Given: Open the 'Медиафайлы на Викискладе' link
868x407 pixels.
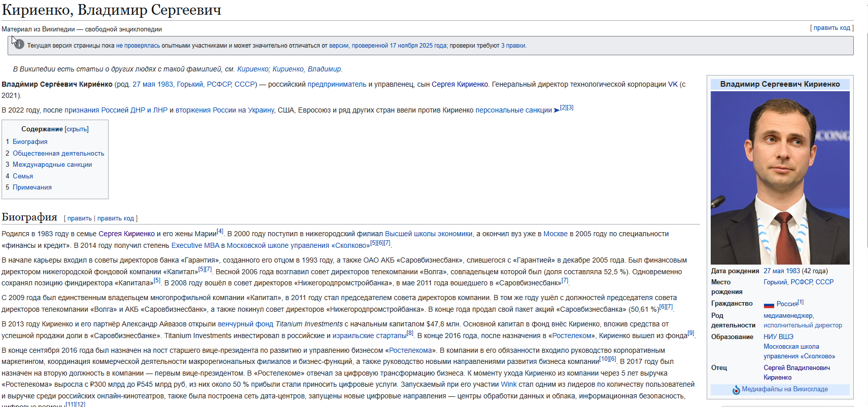Looking at the screenshot, I should click(x=785, y=389).
